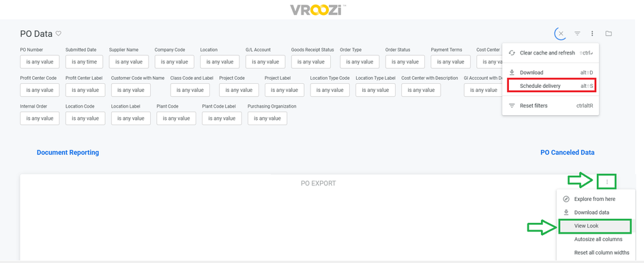644x263 pixels.
Task: Click the PO Data dashboard title
Action: pos(36,33)
